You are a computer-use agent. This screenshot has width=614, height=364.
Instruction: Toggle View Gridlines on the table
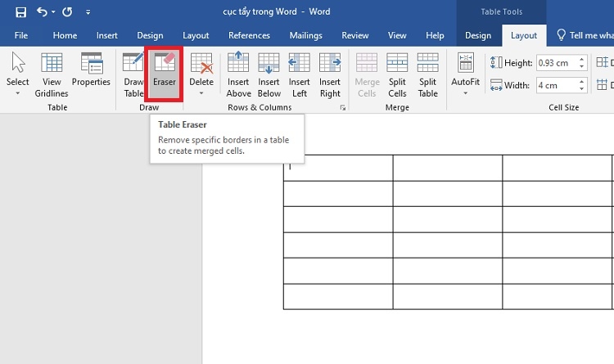pos(52,74)
